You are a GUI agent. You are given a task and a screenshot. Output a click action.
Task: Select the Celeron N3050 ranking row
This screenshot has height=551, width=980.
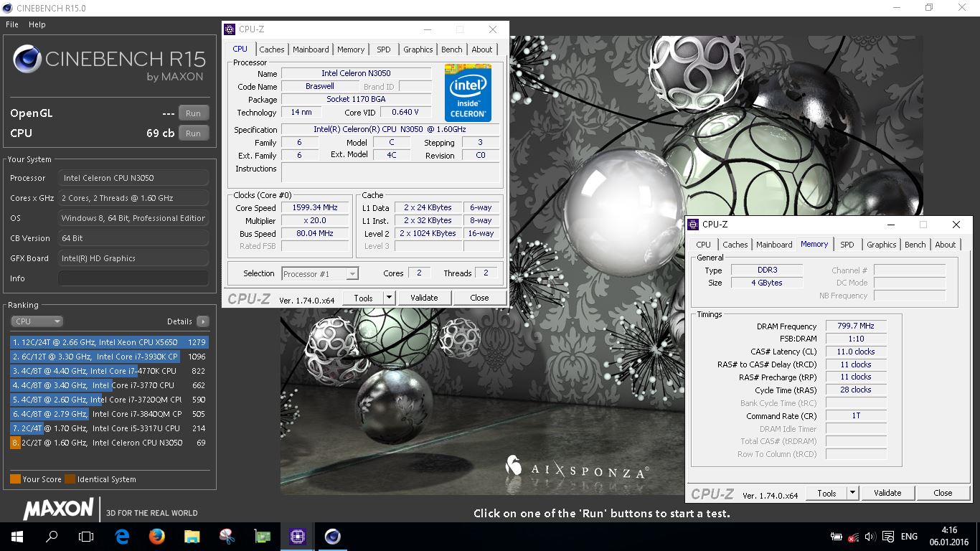click(x=109, y=443)
